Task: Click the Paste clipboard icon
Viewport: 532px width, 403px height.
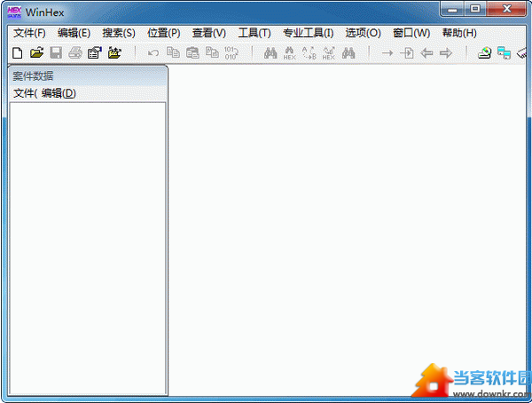Action: (x=192, y=53)
